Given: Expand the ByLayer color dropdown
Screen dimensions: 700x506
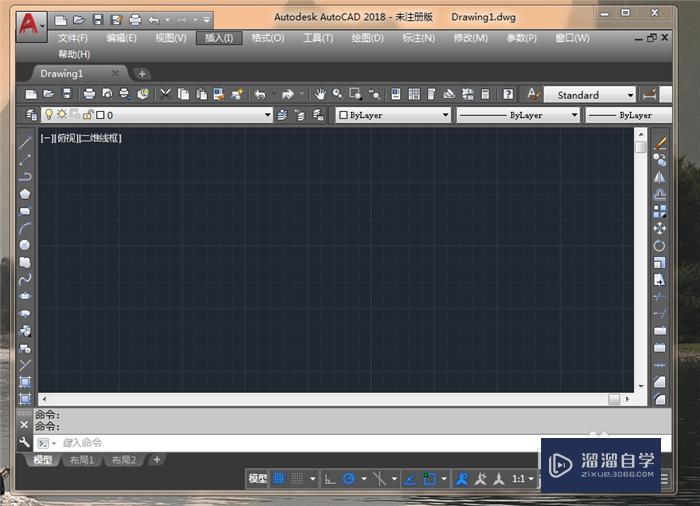Looking at the screenshot, I should pos(445,115).
